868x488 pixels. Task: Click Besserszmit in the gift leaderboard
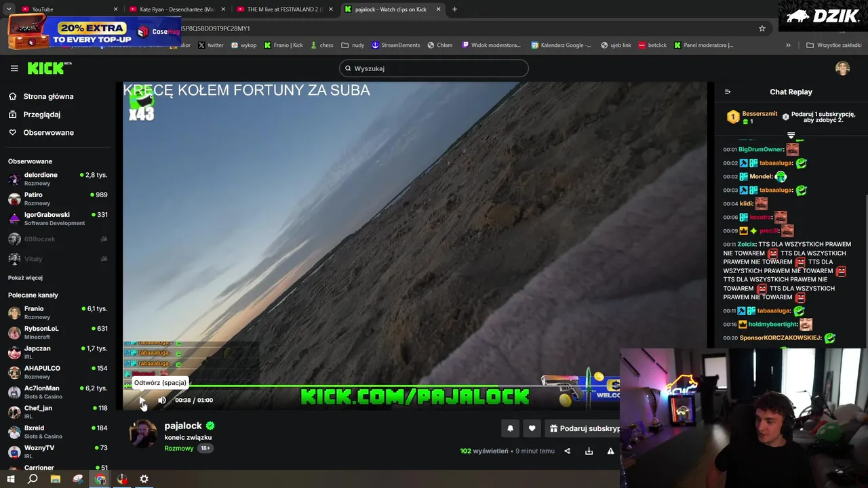759,114
